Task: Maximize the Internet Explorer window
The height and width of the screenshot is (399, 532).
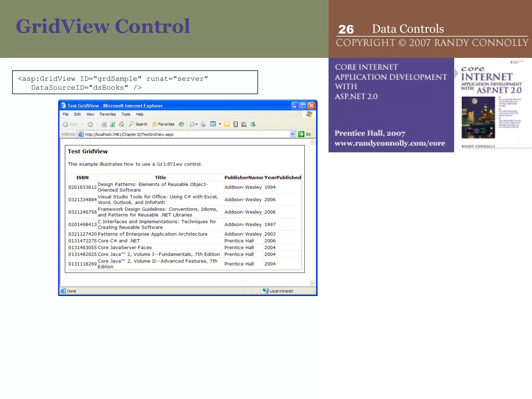Action: pos(303,105)
